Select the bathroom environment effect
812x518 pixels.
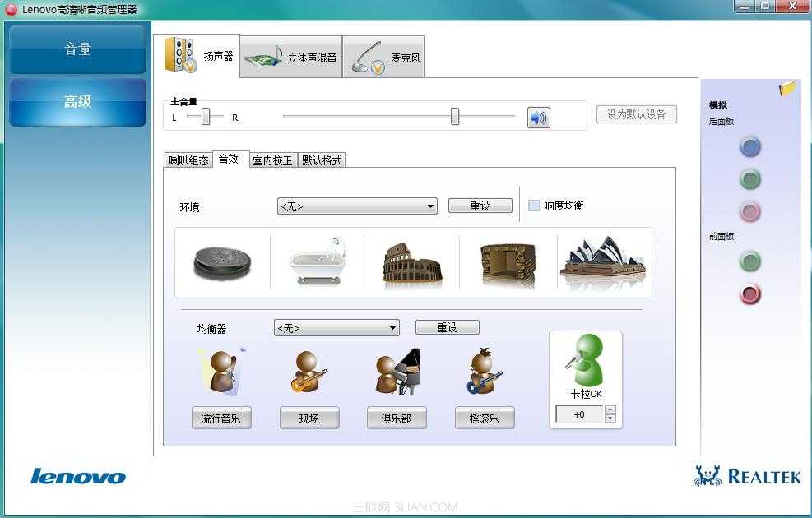318,261
